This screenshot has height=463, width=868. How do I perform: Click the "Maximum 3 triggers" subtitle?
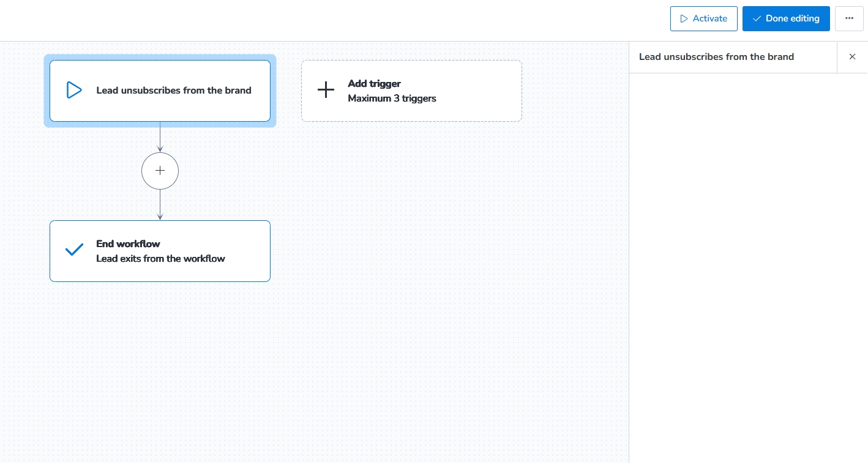(392, 98)
